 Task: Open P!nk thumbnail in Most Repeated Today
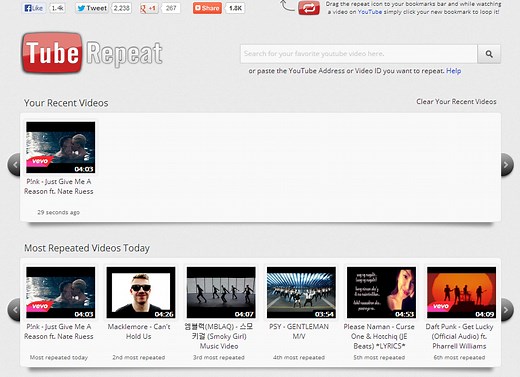point(61,292)
